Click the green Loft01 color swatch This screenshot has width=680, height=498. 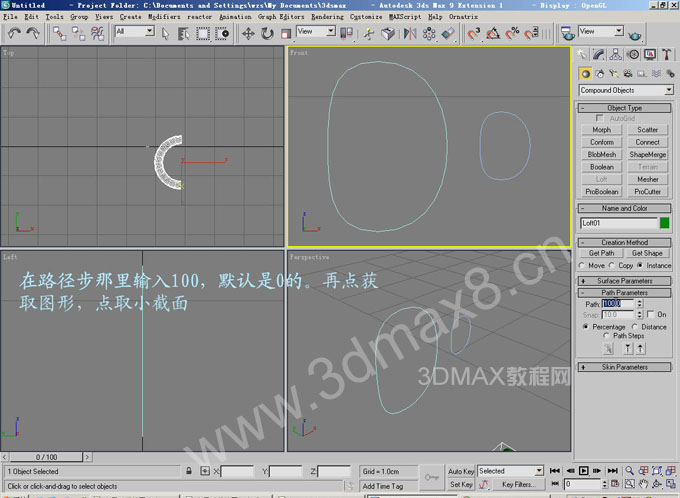click(664, 223)
